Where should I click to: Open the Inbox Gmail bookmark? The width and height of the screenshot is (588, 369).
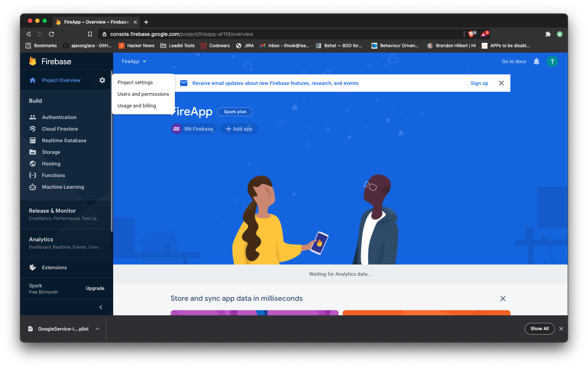pyautogui.click(x=285, y=45)
